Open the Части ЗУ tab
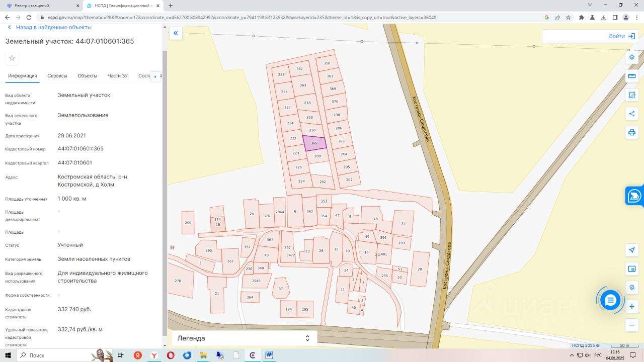644x362 pixels. tap(118, 76)
